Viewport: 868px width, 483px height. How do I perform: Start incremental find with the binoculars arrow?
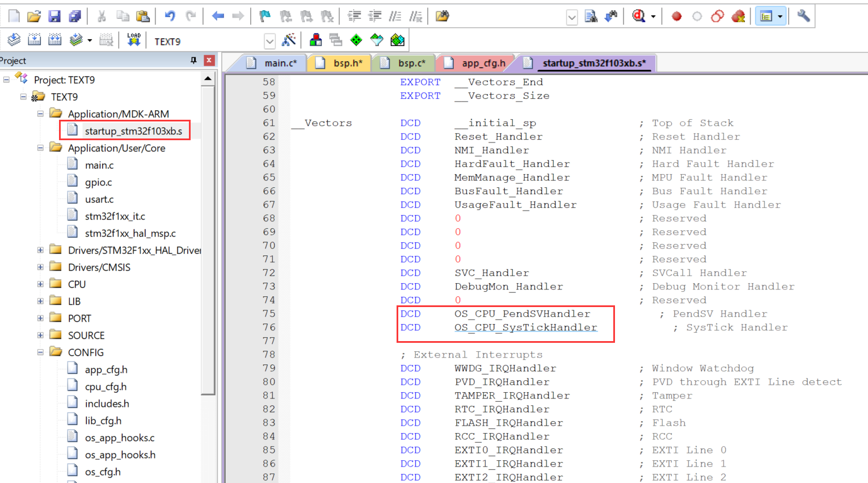(611, 16)
